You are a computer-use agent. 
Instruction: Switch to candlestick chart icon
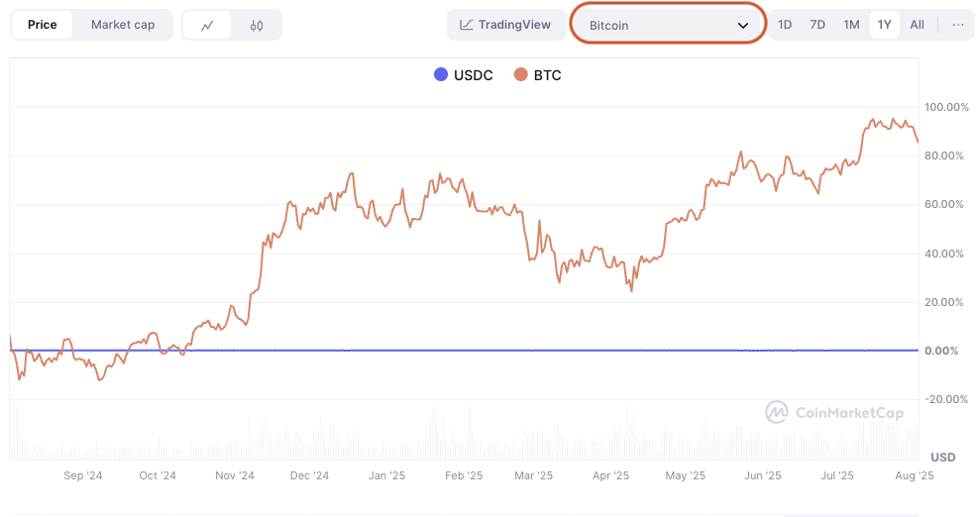coord(257,25)
